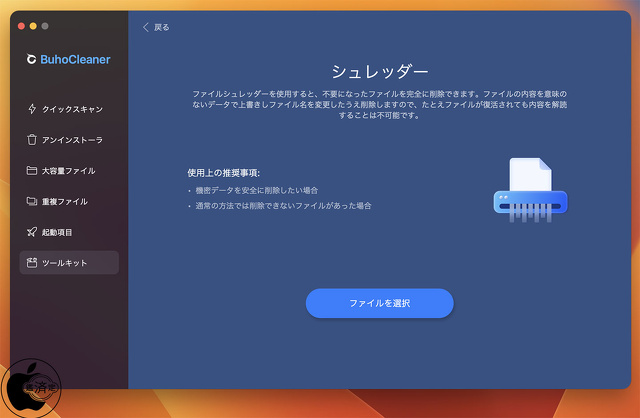Click the shredder description paragraph
This screenshot has height=418, width=640.
coord(380,104)
